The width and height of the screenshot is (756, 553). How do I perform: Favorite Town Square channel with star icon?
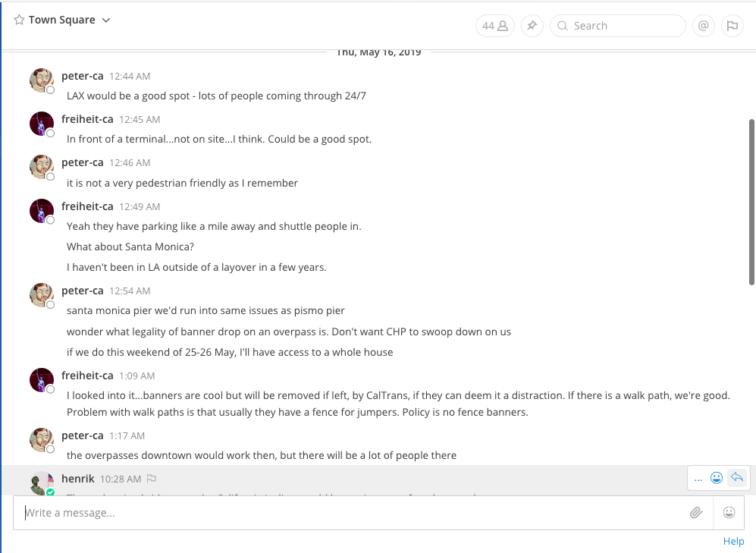[19, 20]
